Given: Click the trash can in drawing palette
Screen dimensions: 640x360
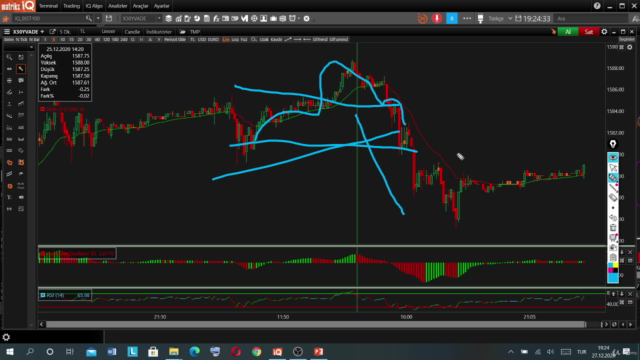Looking at the screenshot, I should 613,227.
